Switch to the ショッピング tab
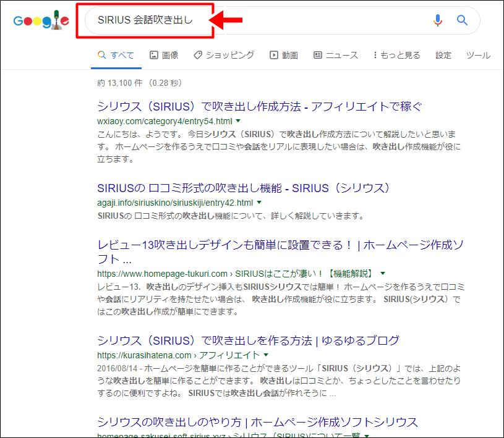This screenshot has height=438, width=504. click(224, 55)
